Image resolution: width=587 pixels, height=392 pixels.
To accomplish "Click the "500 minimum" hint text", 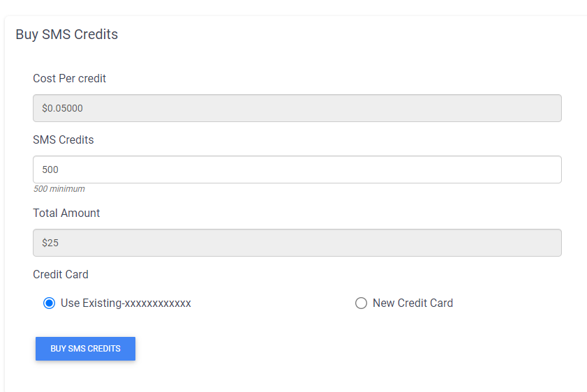I will tap(59, 189).
